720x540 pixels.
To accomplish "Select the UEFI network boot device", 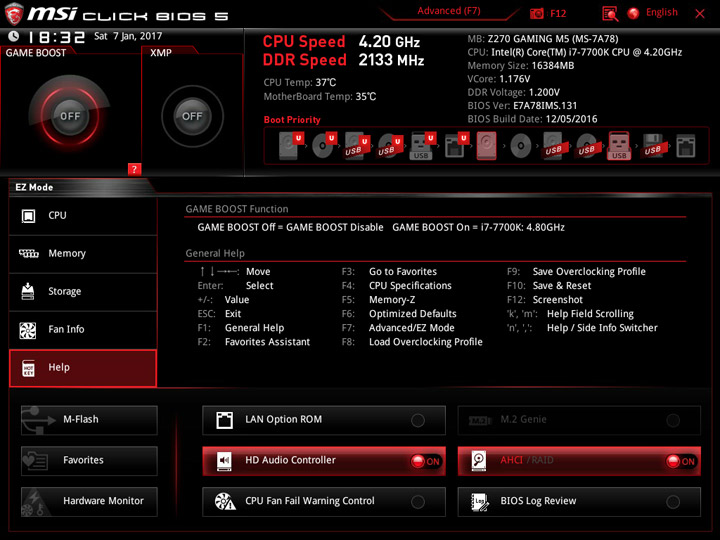I will coord(456,146).
